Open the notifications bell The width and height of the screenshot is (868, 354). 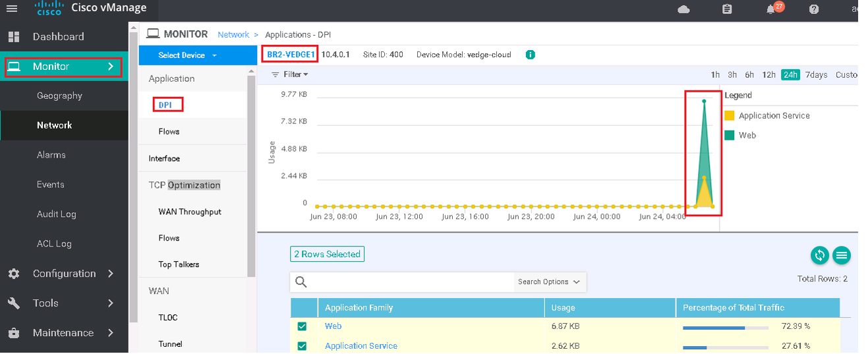pyautogui.click(x=770, y=9)
